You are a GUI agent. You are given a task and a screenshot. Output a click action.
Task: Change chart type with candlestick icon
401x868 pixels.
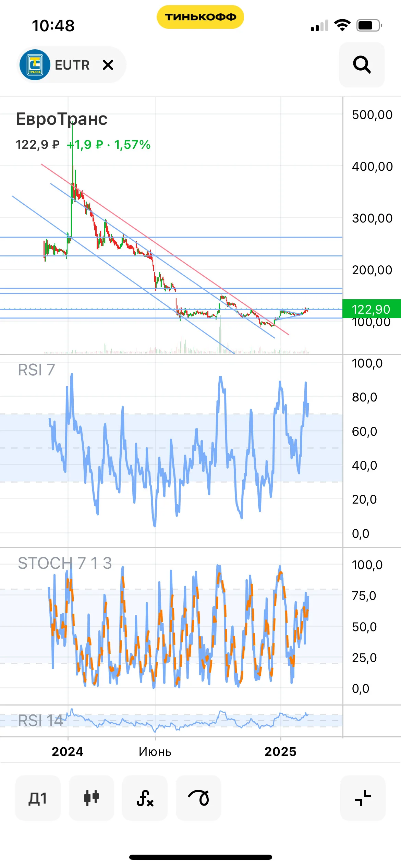(92, 798)
